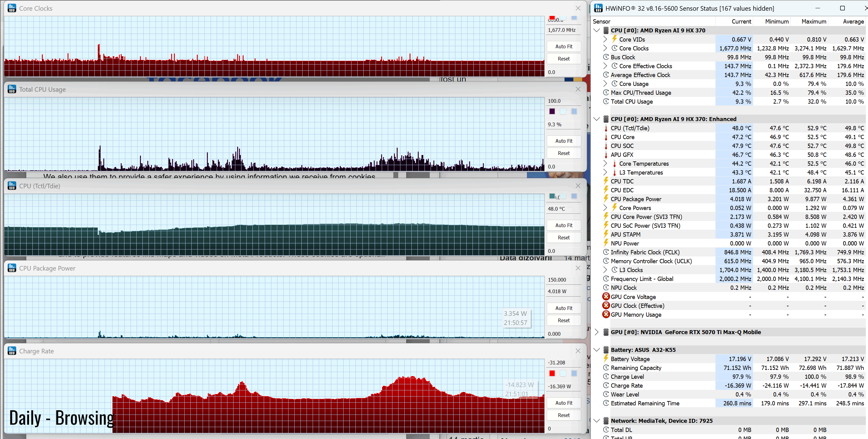Click the blue grid swatch in Total CPU Usage

click(x=574, y=111)
